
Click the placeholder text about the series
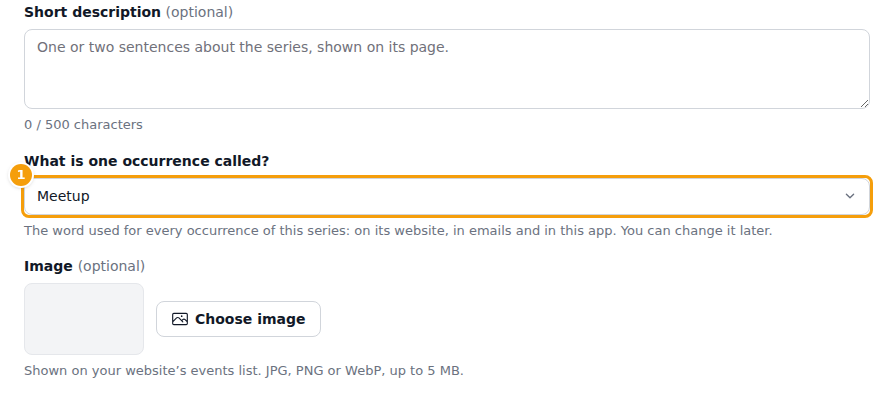click(243, 47)
